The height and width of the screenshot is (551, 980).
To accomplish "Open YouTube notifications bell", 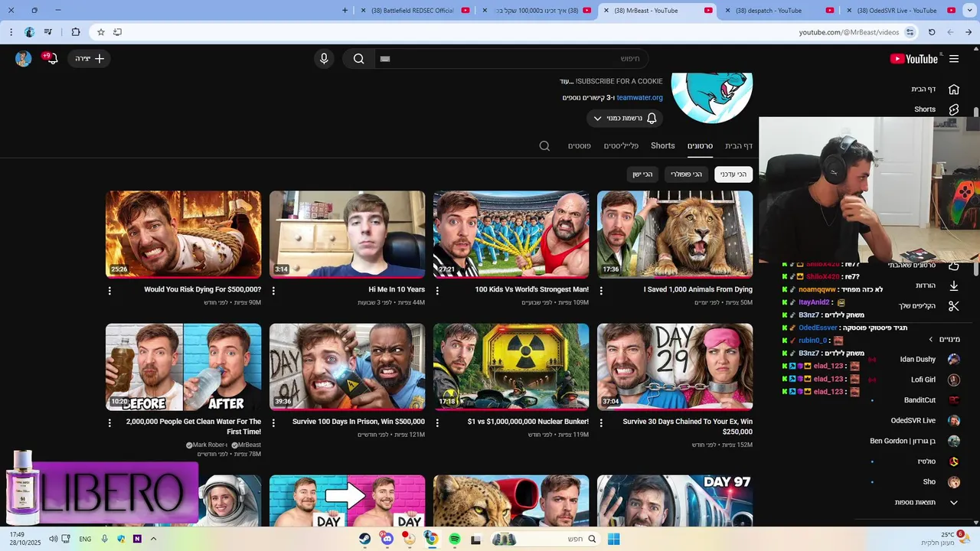I will tap(52, 59).
